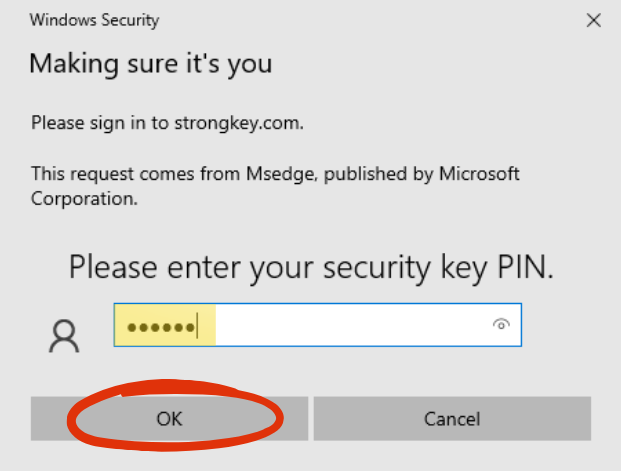Place the cursor after the masked PIN dots
Viewport: 621px width, 471px height.
[x=198, y=326]
